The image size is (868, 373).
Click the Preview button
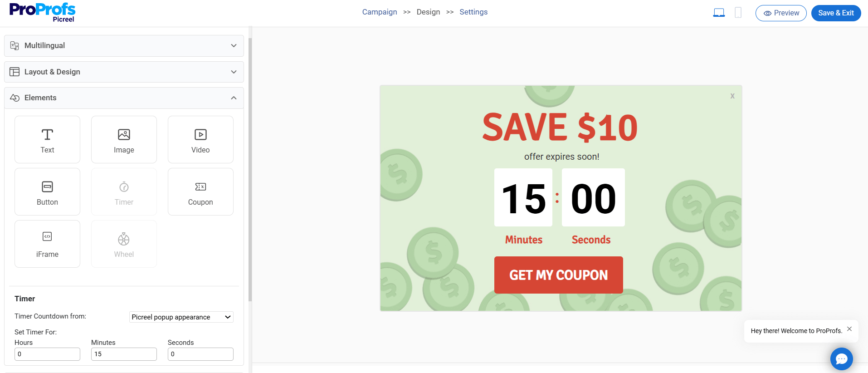(x=780, y=13)
